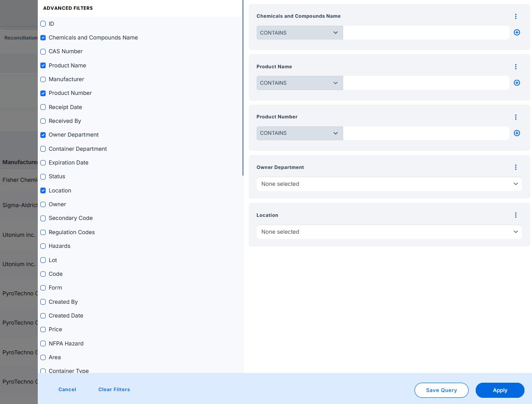Check the Code filter checkbox
532x404 pixels.
pos(43,274)
